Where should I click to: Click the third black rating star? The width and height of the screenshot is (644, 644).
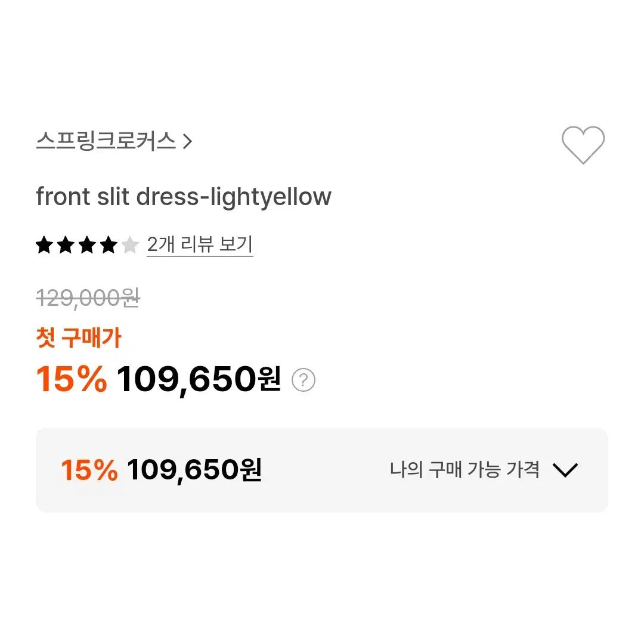(87, 245)
